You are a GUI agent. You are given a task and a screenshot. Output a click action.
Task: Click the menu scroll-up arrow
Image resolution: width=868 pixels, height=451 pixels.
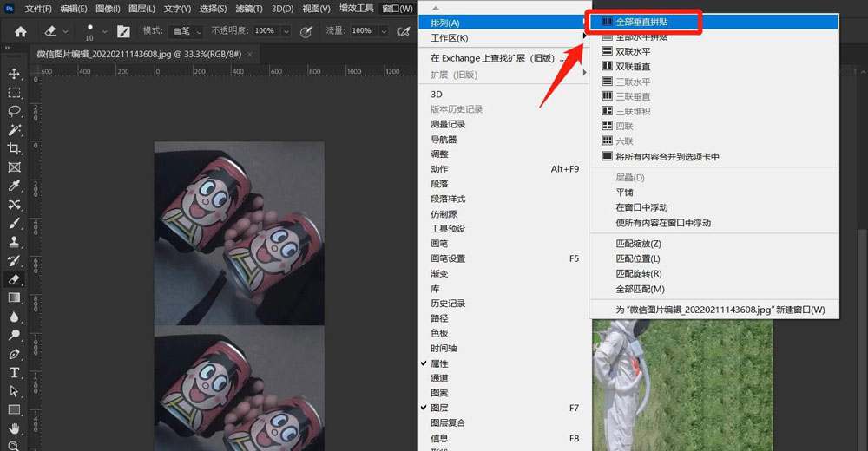436,8
